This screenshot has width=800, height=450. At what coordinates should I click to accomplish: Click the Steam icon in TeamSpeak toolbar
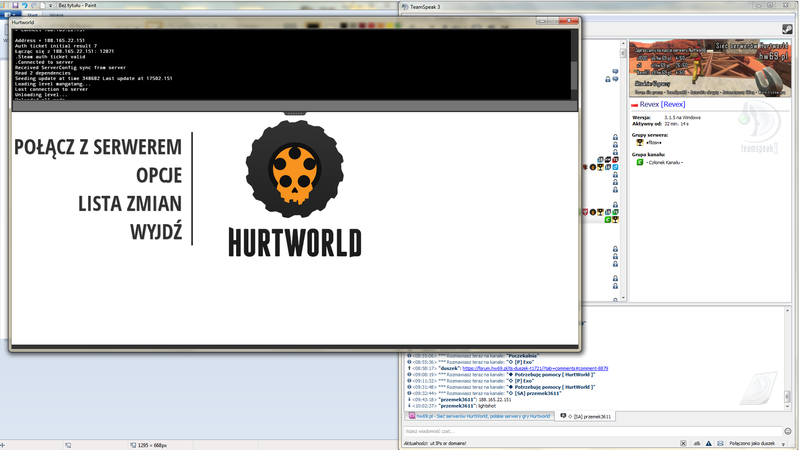tap(787, 30)
